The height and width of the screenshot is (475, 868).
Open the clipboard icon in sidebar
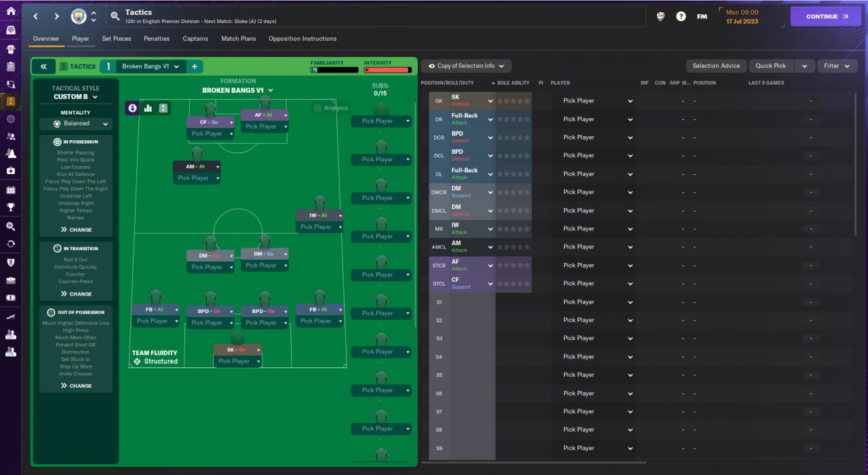(10, 66)
